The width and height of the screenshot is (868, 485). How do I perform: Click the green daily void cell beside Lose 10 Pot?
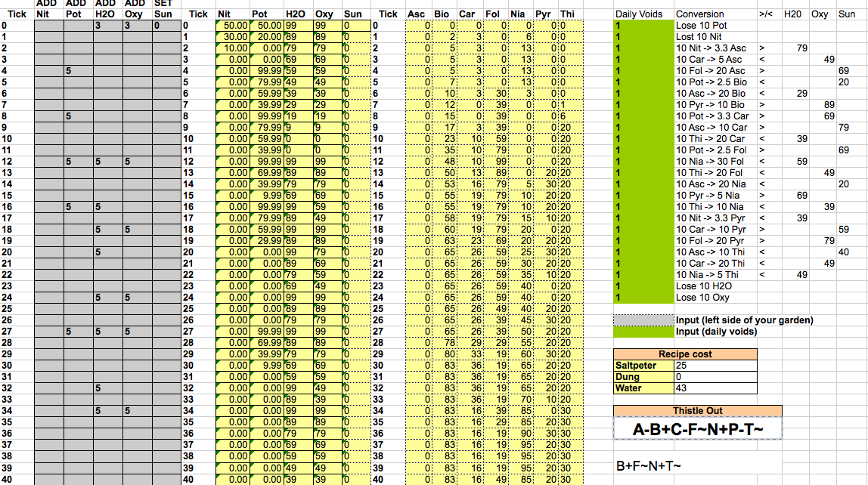point(643,26)
